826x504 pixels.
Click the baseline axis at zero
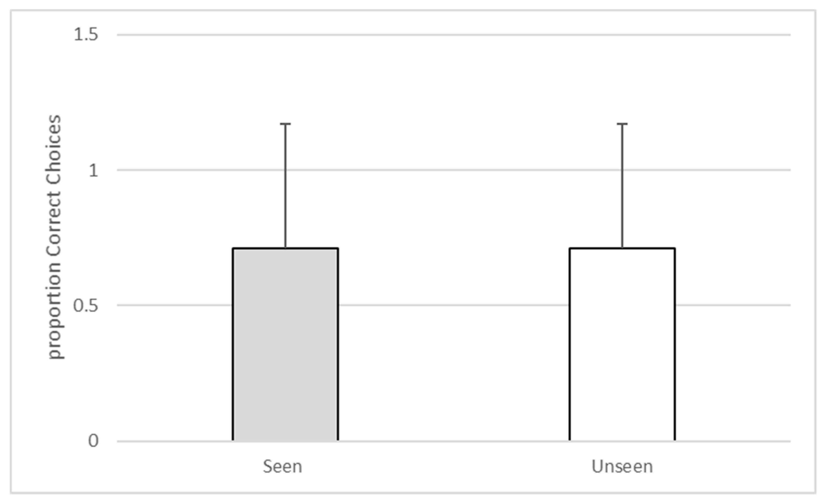click(x=453, y=441)
